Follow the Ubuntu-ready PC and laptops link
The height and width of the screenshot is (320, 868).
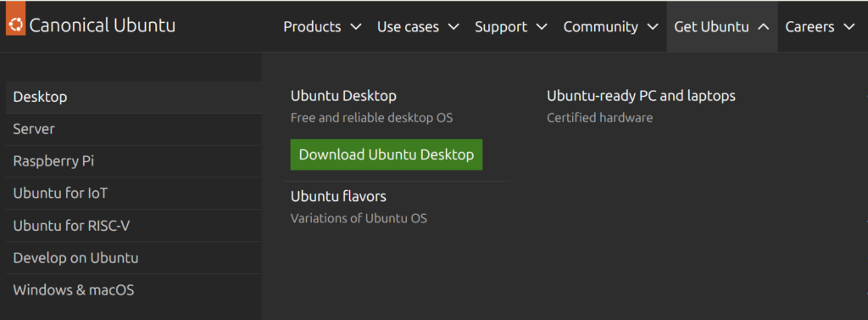tap(641, 96)
